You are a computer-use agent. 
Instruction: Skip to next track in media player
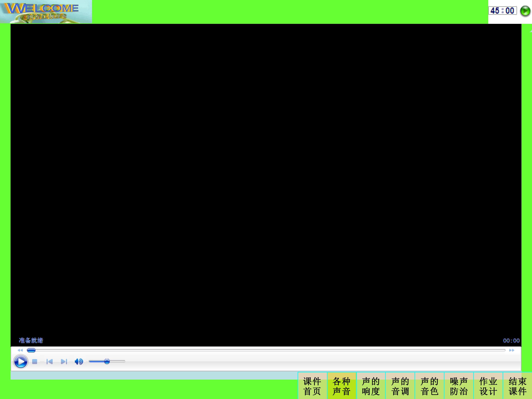[x=64, y=362]
